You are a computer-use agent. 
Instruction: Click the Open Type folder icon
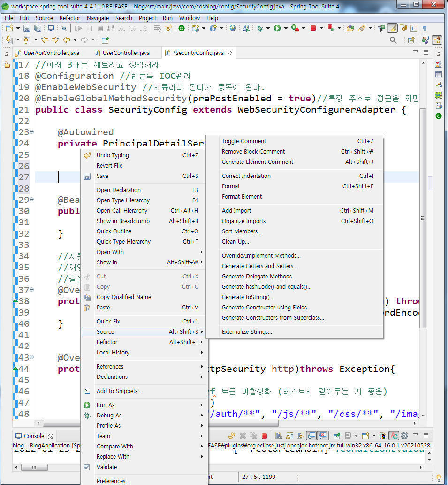click(x=350, y=29)
